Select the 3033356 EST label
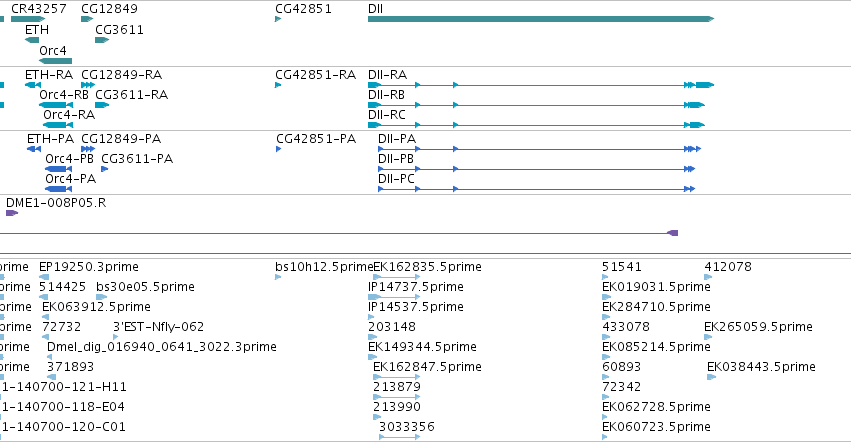851x442 pixels. (407, 427)
